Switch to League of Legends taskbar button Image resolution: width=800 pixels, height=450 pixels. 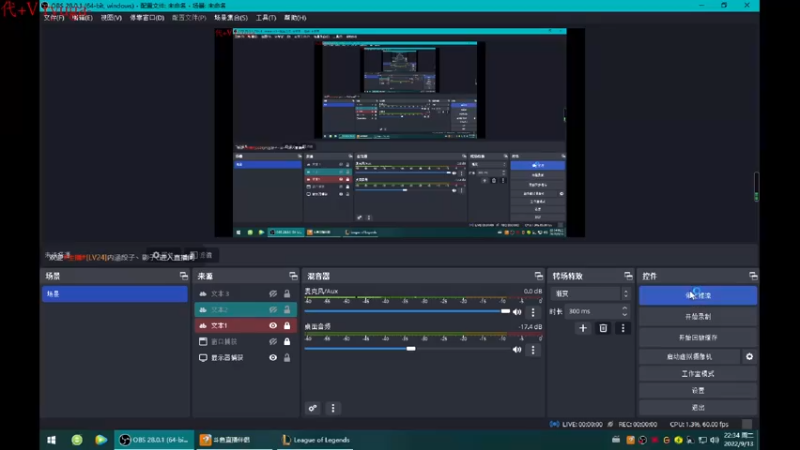click(x=316, y=440)
